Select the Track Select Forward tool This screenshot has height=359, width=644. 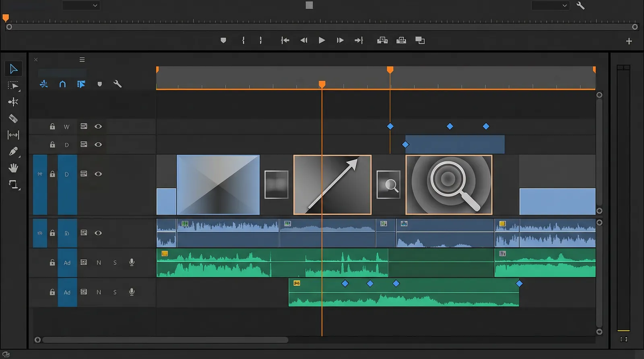13,86
